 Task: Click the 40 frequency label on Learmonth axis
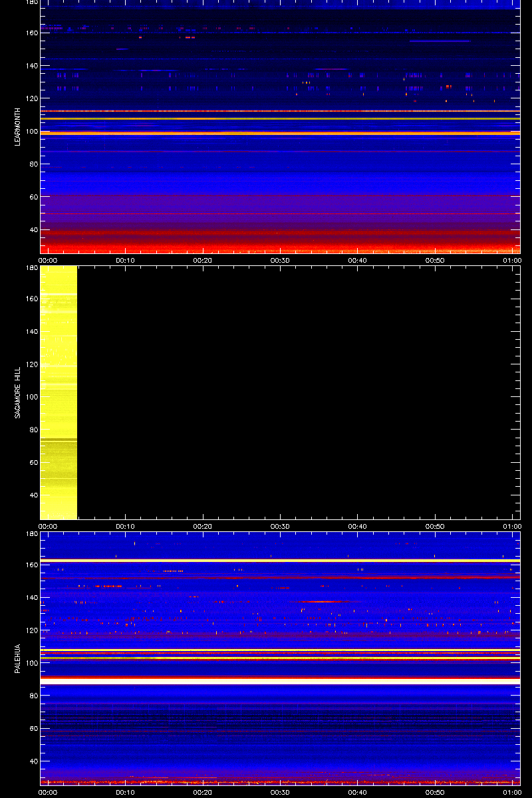[33, 229]
